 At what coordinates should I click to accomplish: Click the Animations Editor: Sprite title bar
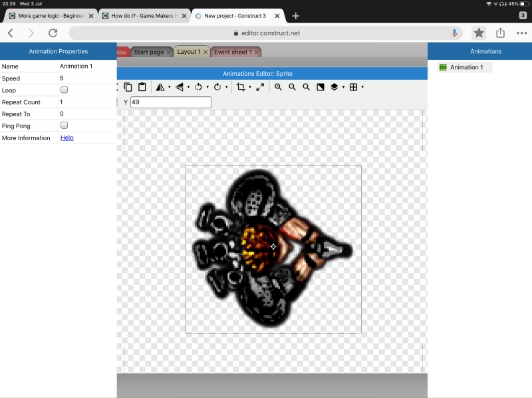coord(272,74)
